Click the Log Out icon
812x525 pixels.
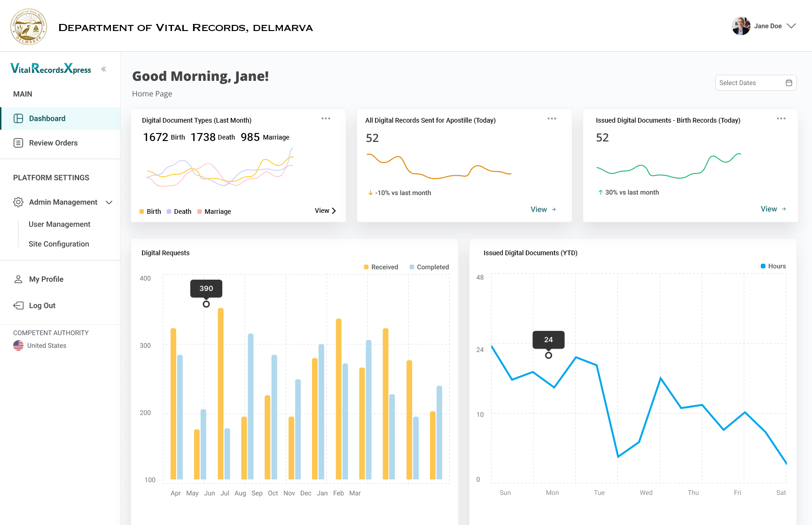pyautogui.click(x=18, y=305)
